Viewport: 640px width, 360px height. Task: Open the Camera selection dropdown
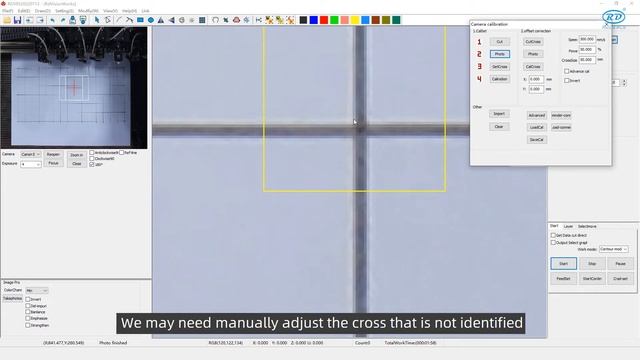point(31,155)
